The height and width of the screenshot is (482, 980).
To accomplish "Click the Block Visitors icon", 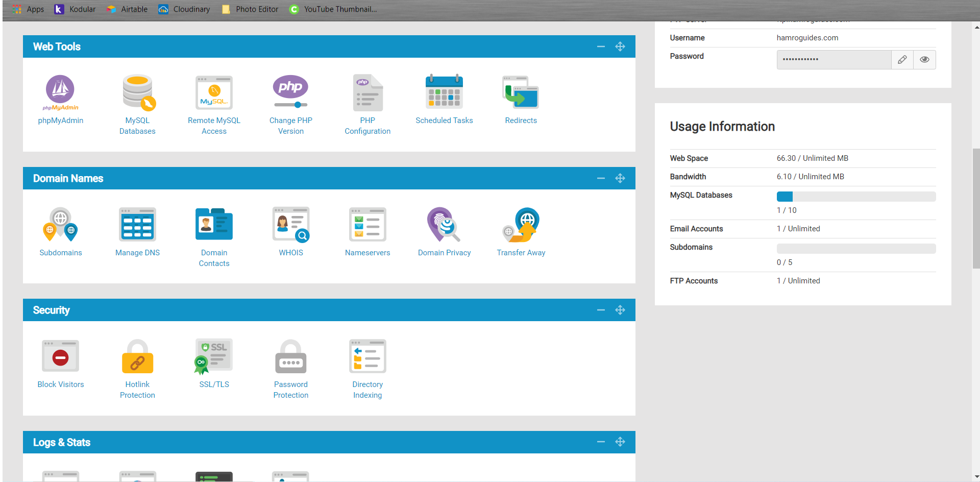I will (60, 356).
